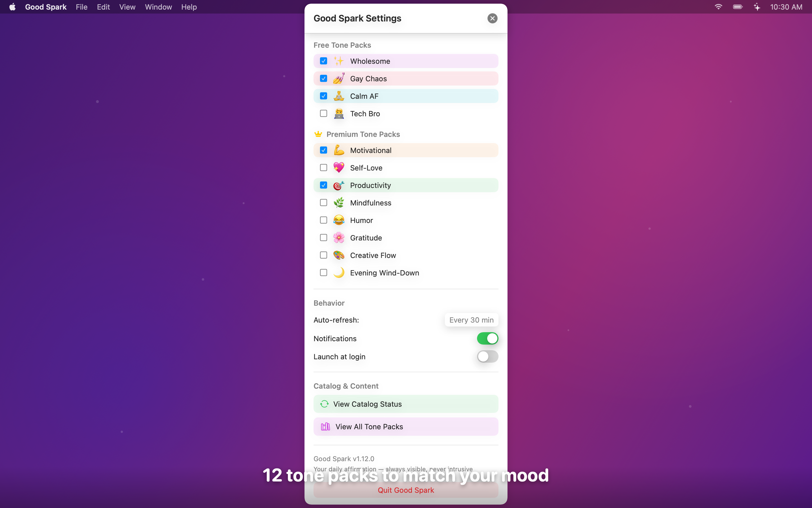Click the herb leaf icon for Mindfulness

coord(339,203)
